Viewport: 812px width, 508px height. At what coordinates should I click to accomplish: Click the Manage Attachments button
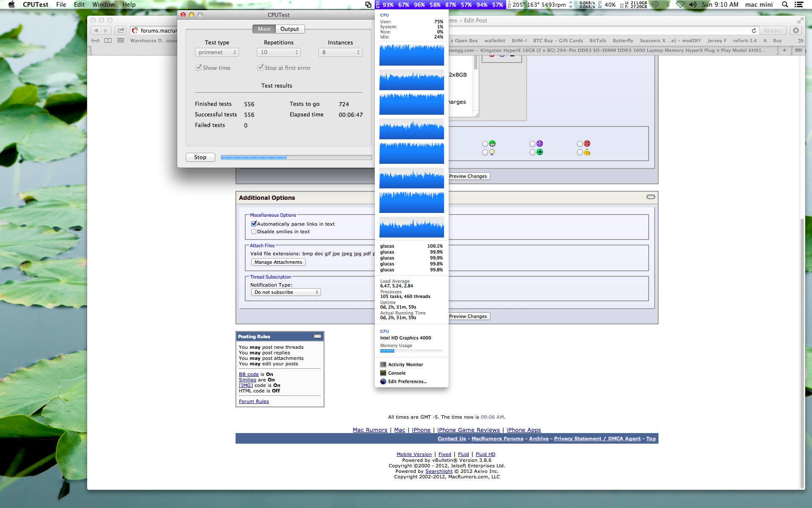point(278,262)
